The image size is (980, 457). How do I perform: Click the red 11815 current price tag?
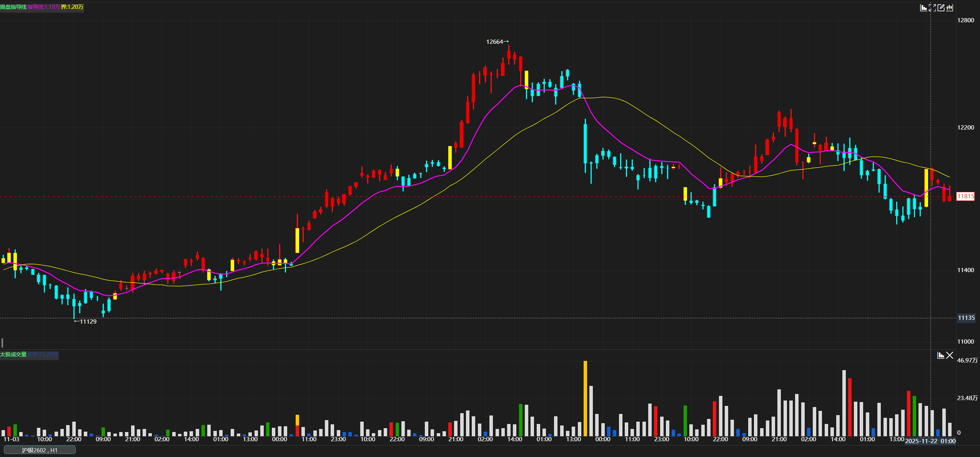pos(965,196)
